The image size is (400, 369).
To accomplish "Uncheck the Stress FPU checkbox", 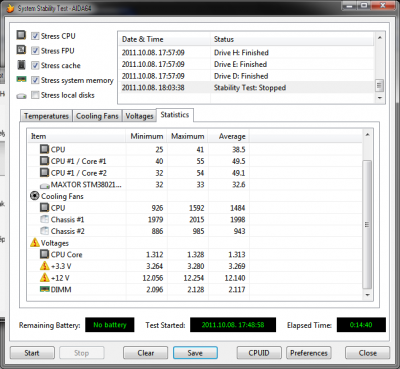I will 35,51.
